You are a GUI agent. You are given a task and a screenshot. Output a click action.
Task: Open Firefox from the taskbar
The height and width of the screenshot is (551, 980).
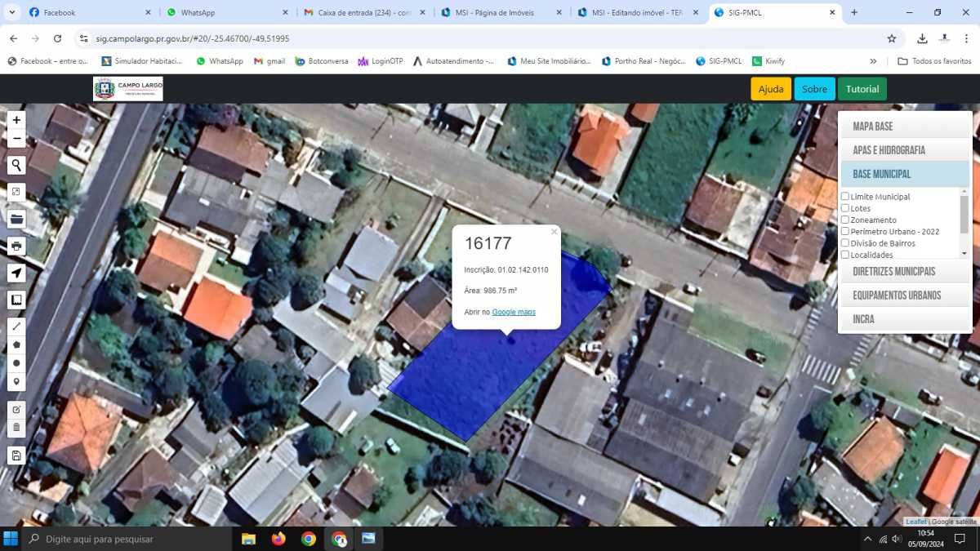click(x=278, y=539)
